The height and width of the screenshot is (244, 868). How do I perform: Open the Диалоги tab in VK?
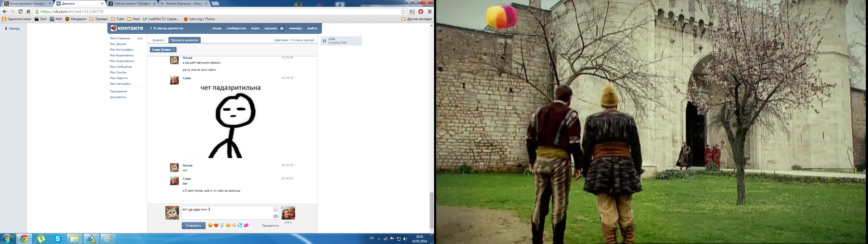click(x=158, y=40)
